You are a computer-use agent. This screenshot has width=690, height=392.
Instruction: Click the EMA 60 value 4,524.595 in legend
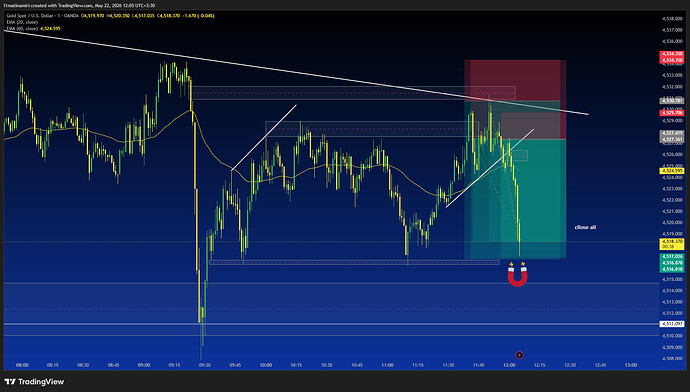tap(51, 28)
